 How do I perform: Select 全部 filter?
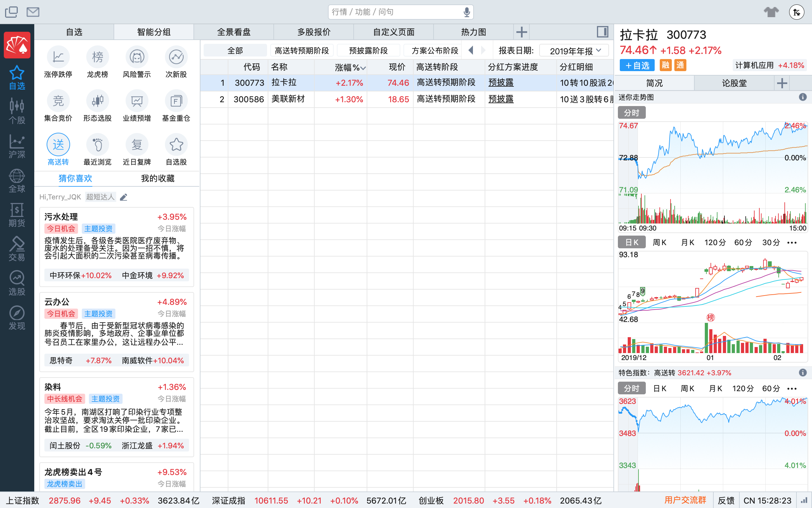(235, 51)
